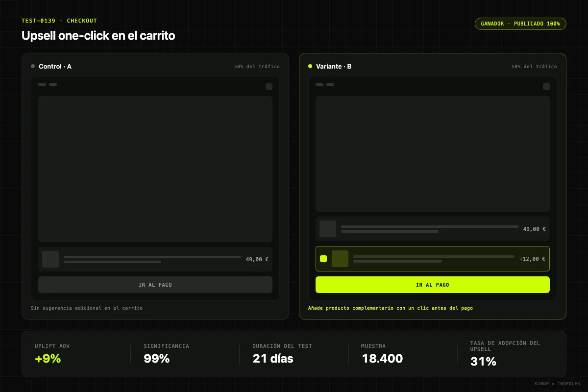Click the gray IR AL PAGO button in Control A

point(155,285)
